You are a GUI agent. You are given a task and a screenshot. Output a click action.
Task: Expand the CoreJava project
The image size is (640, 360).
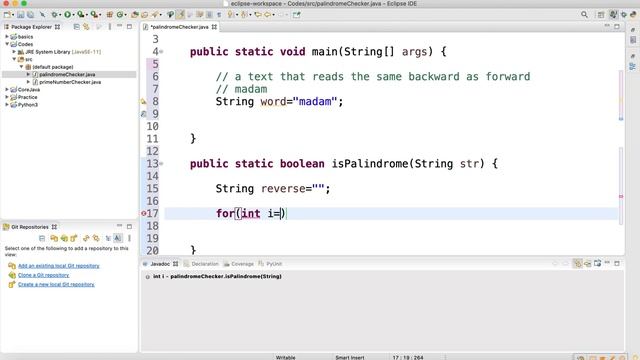pos(7,89)
